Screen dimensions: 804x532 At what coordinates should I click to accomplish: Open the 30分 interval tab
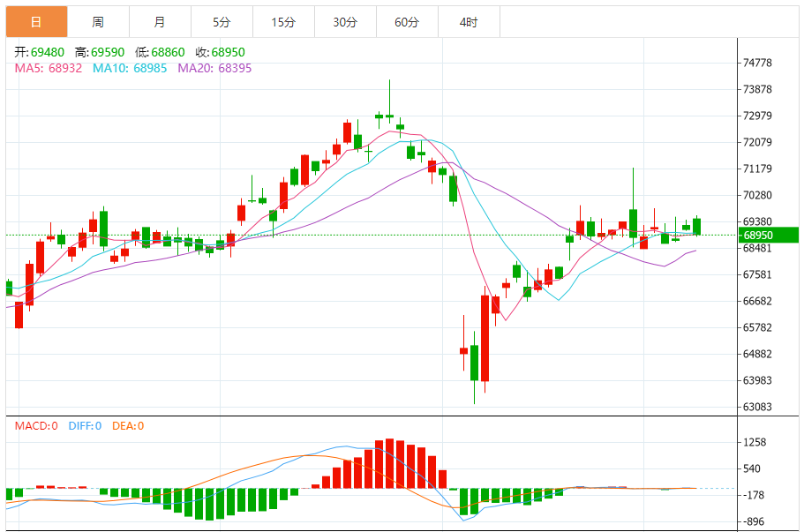[345, 22]
